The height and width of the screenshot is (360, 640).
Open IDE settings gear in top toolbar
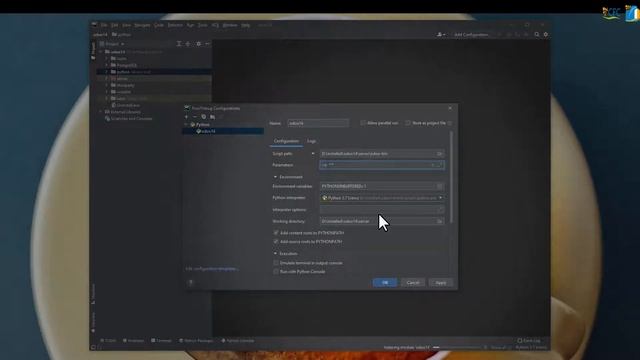546,35
